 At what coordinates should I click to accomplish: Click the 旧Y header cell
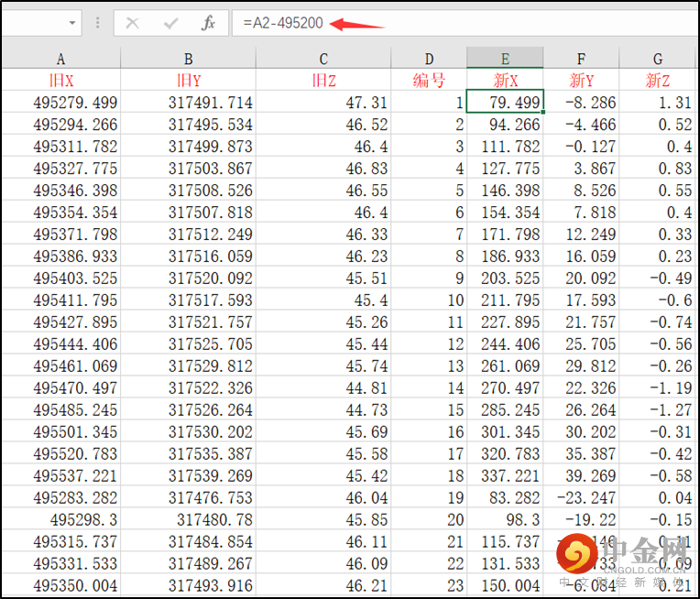pos(188,81)
